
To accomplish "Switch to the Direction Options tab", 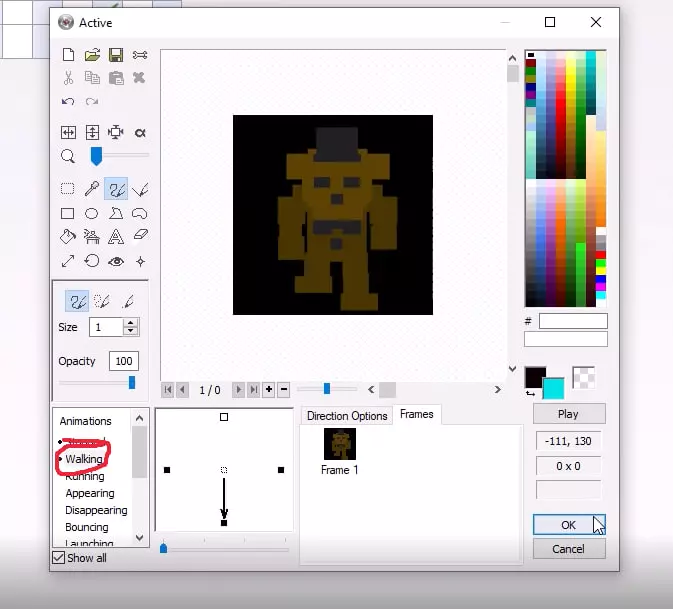I will (x=347, y=416).
